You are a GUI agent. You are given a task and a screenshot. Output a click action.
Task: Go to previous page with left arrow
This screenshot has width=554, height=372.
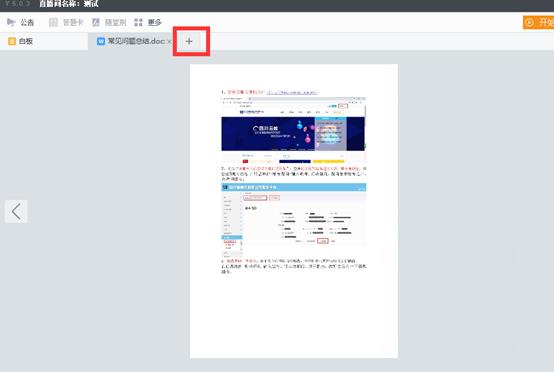pyautogui.click(x=16, y=211)
